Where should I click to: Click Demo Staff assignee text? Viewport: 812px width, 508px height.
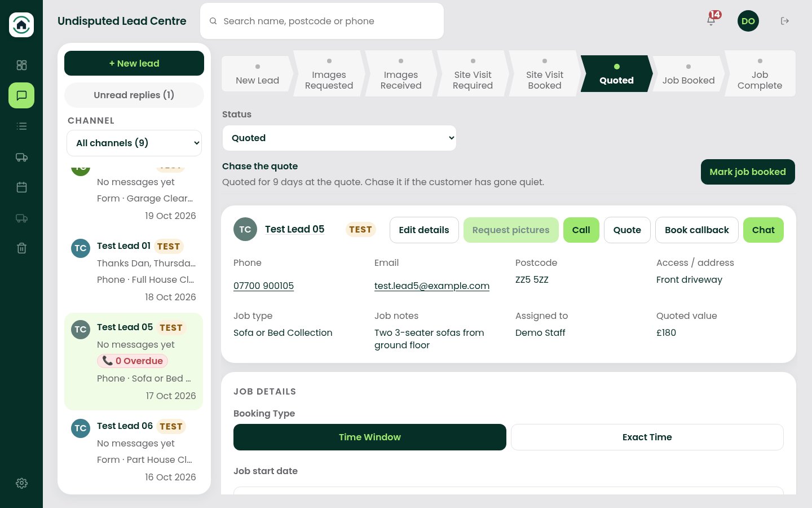pyautogui.click(x=540, y=332)
